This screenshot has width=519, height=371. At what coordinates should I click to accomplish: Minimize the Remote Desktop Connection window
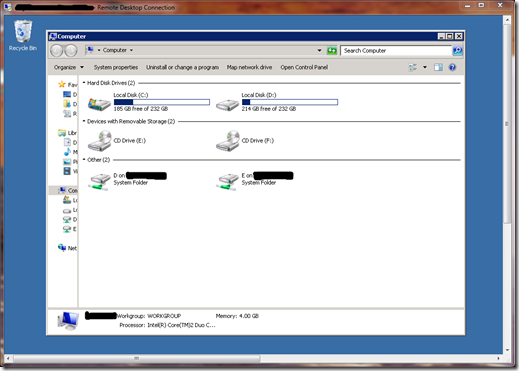[x=468, y=5]
